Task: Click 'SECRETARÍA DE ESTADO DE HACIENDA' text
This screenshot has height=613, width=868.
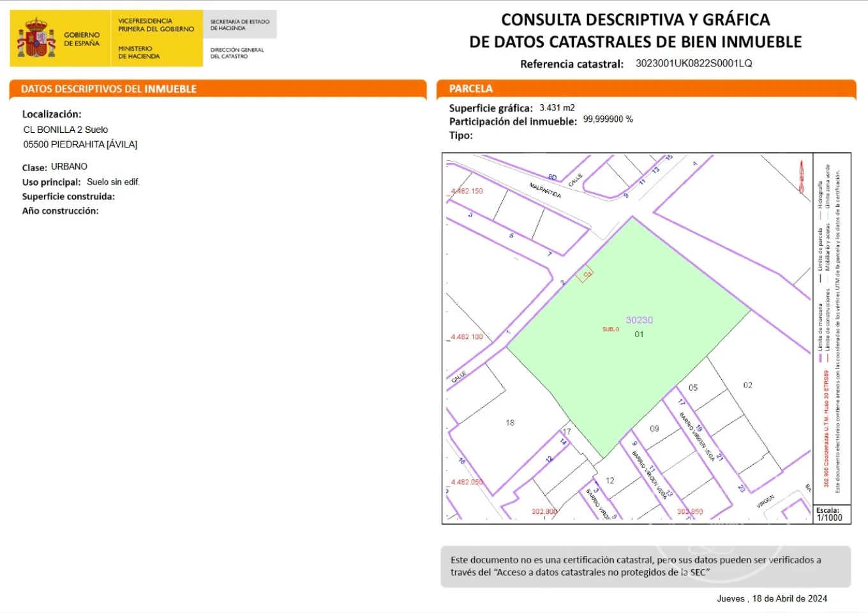Action: (240, 25)
